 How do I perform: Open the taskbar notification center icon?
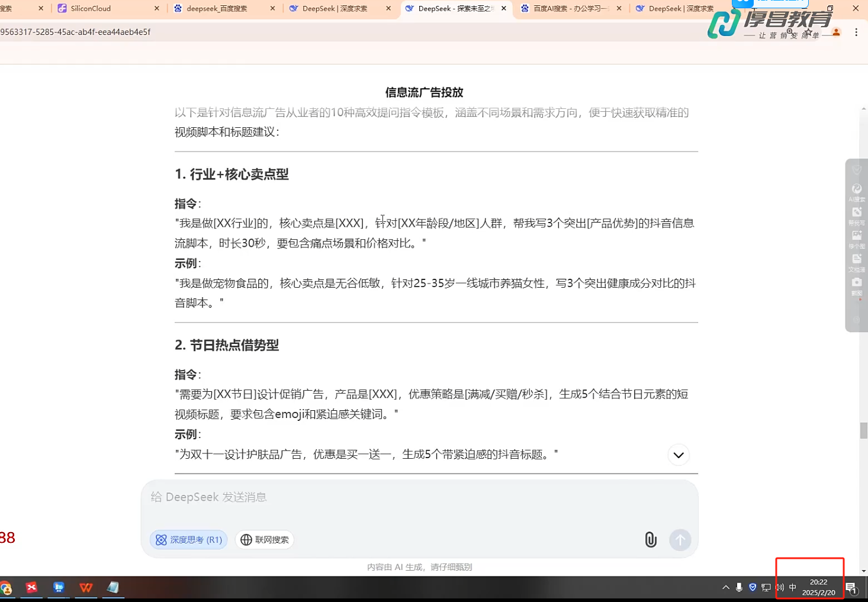point(851,588)
